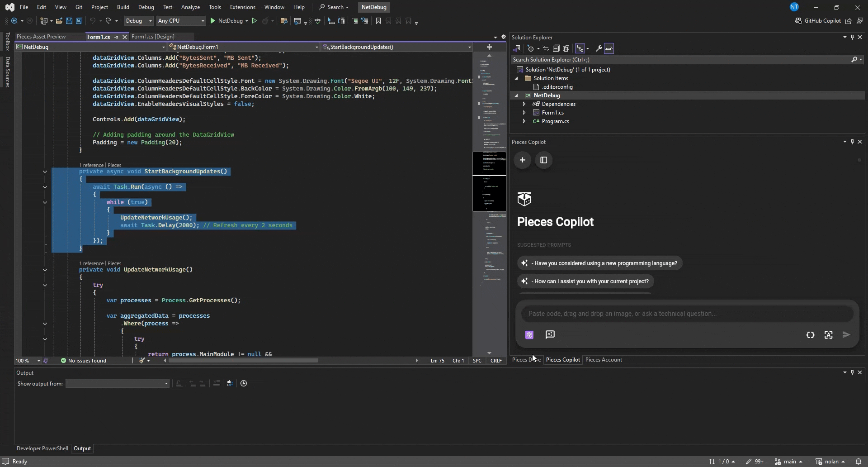Expand the Dependencies node
Image resolution: width=868 pixels, height=467 pixels.
[524, 104]
